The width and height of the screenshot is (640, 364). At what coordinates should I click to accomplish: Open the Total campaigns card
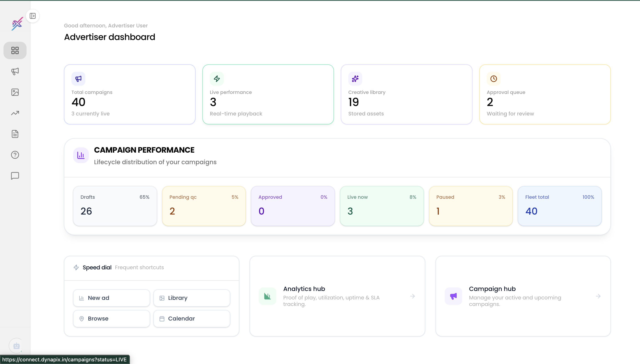(x=130, y=95)
